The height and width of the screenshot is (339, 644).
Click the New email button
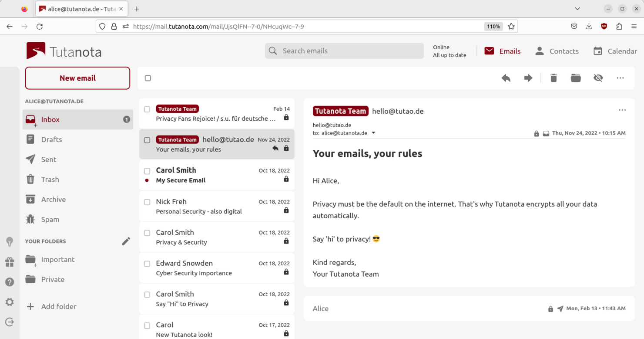[x=77, y=78]
